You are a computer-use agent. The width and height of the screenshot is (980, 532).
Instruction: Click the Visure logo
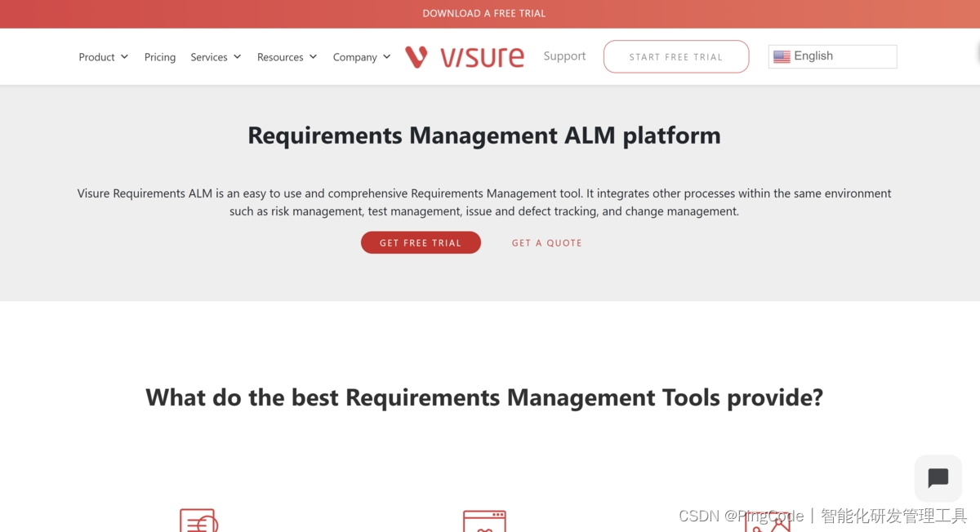[465, 57]
